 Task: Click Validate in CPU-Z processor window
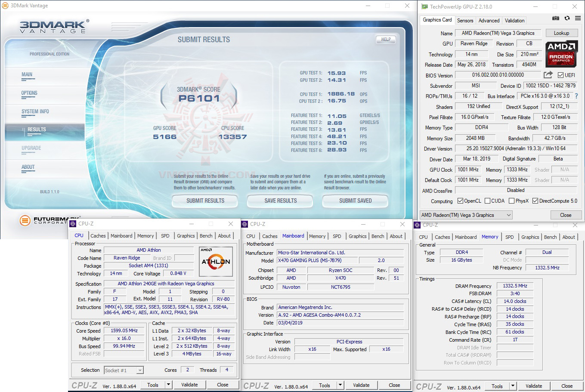(x=189, y=385)
